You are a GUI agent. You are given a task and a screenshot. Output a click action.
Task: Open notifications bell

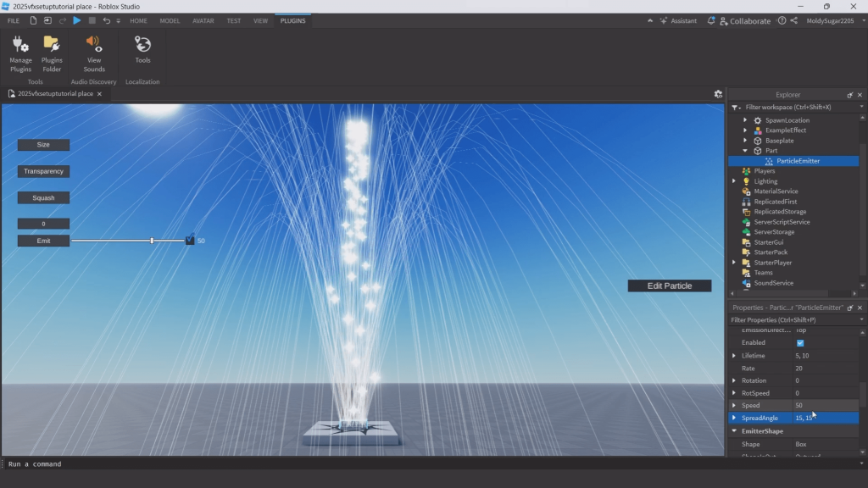coord(711,20)
